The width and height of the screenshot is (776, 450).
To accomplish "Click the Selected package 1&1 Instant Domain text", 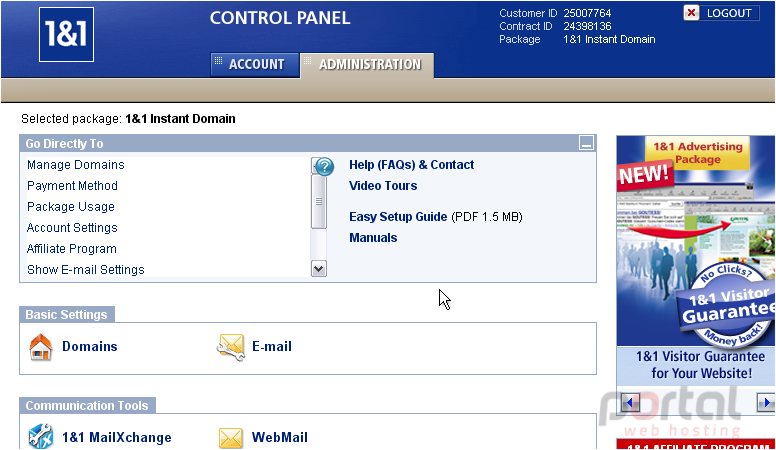I will (x=180, y=119).
